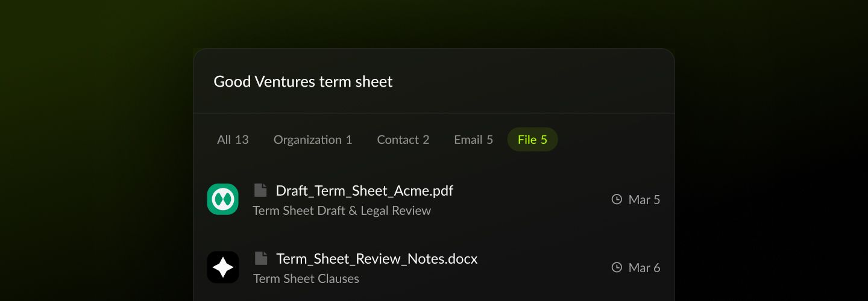Click the Mar 6 date label

644,267
